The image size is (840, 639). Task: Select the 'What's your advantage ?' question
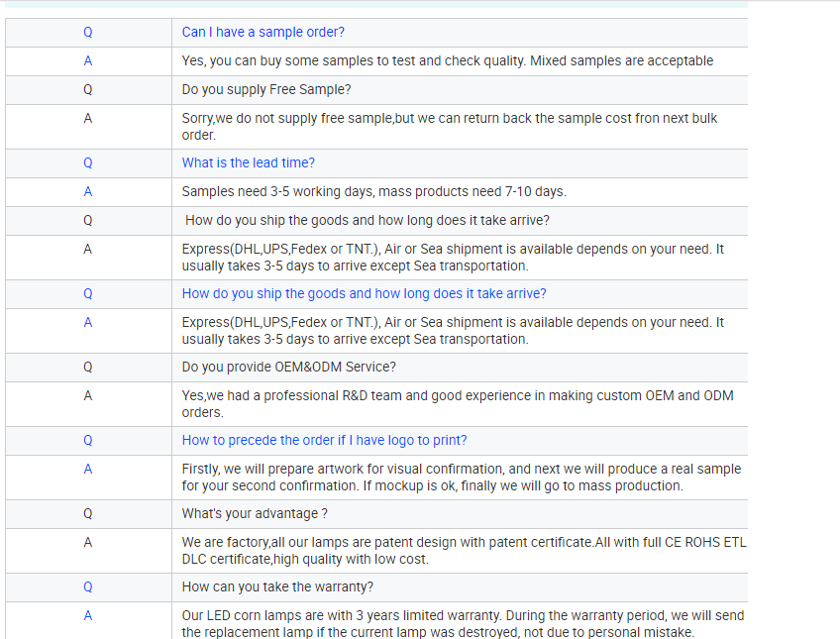pyautogui.click(x=255, y=513)
